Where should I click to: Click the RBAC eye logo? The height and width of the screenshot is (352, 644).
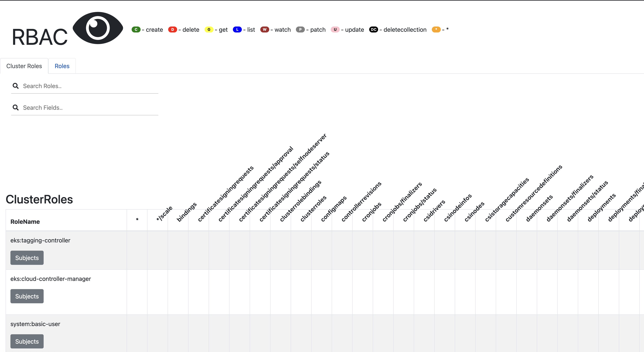(x=98, y=28)
